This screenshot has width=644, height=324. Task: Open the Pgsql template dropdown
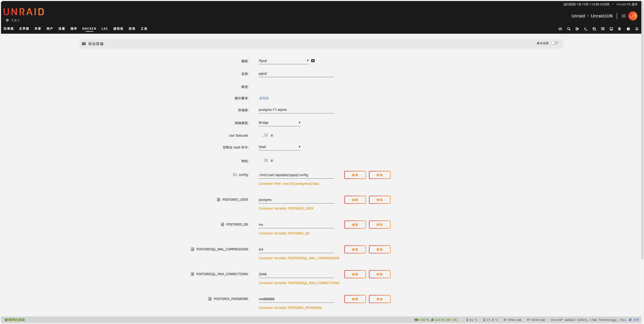[x=283, y=61]
